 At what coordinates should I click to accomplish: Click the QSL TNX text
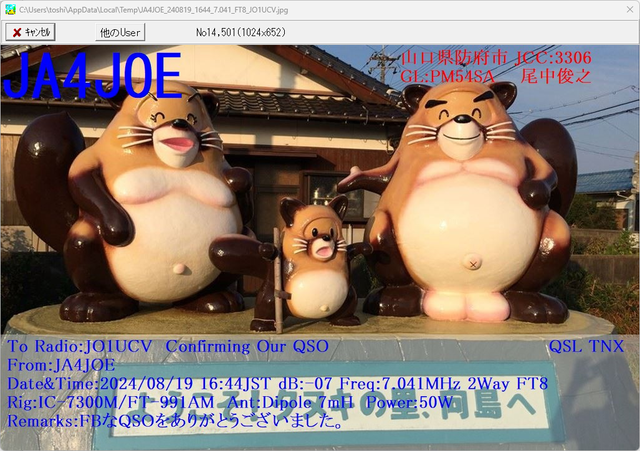pyautogui.click(x=586, y=347)
